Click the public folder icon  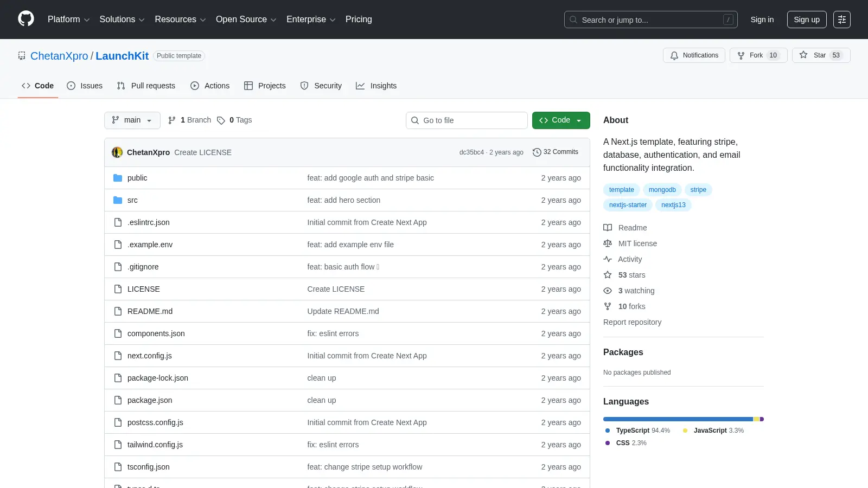pyautogui.click(x=118, y=178)
